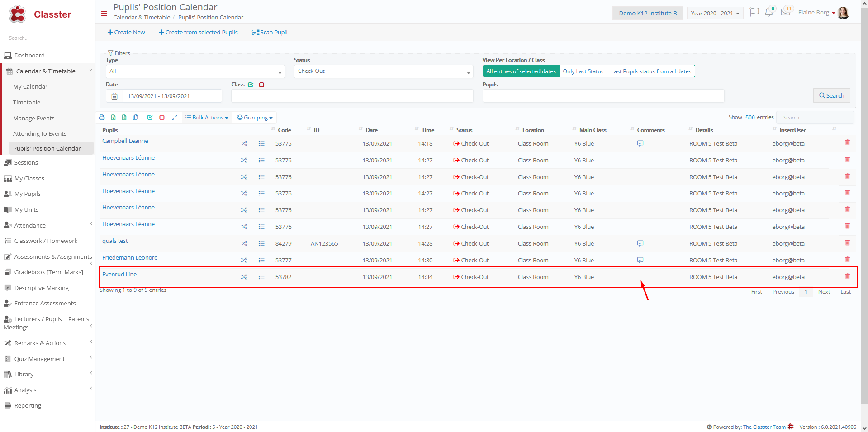Click list icon on quals test row

coord(261,243)
